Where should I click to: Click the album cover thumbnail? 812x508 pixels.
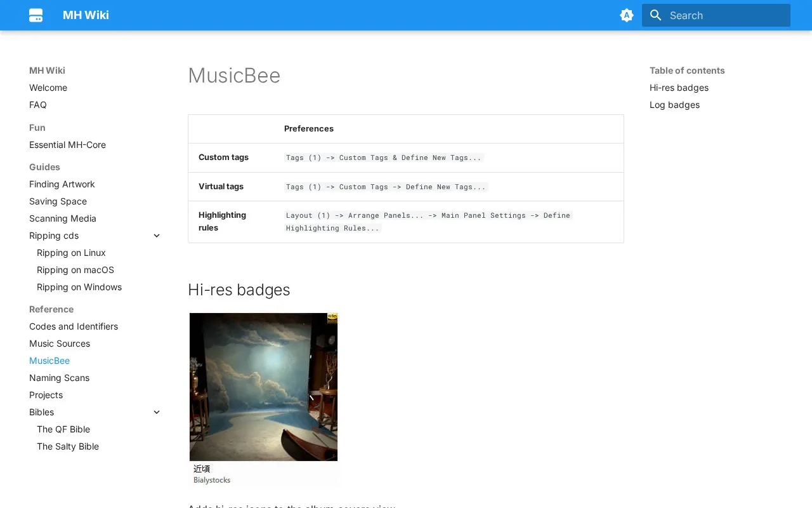click(263, 387)
